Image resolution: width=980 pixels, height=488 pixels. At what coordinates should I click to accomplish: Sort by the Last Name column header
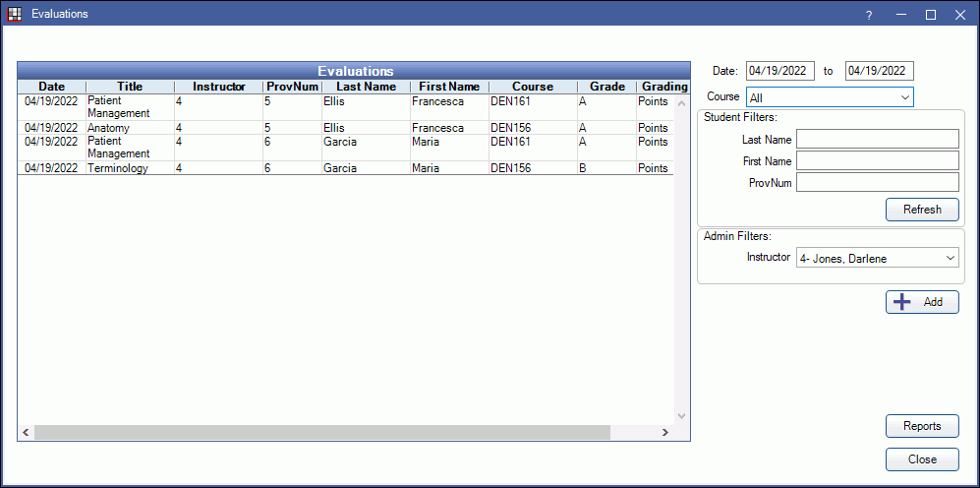pos(367,87)
